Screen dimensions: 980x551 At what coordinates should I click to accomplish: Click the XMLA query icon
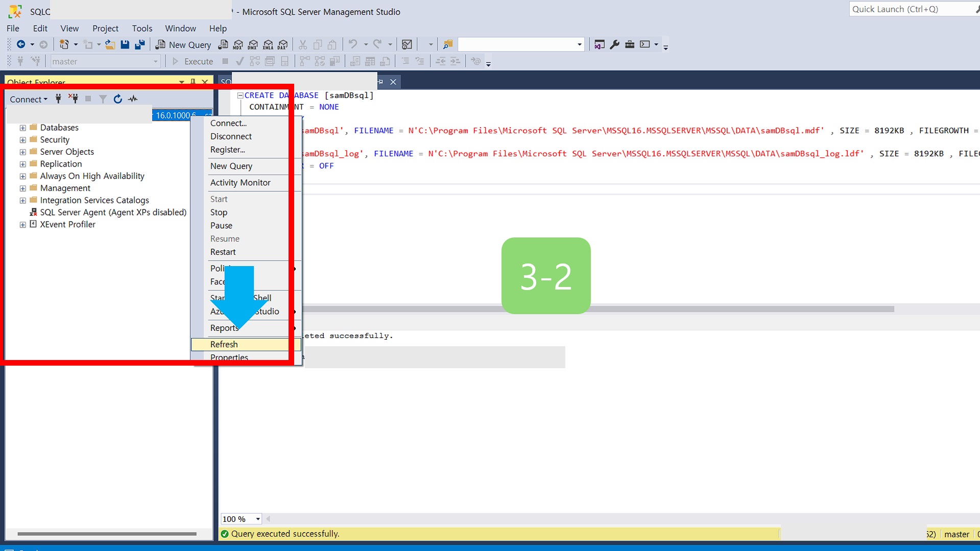coord(268,44)
